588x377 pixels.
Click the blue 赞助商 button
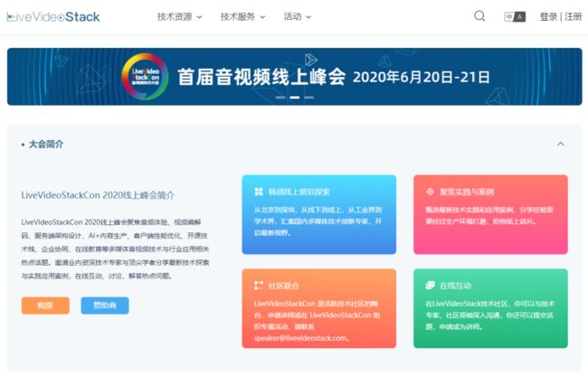(x=105, y=306)
